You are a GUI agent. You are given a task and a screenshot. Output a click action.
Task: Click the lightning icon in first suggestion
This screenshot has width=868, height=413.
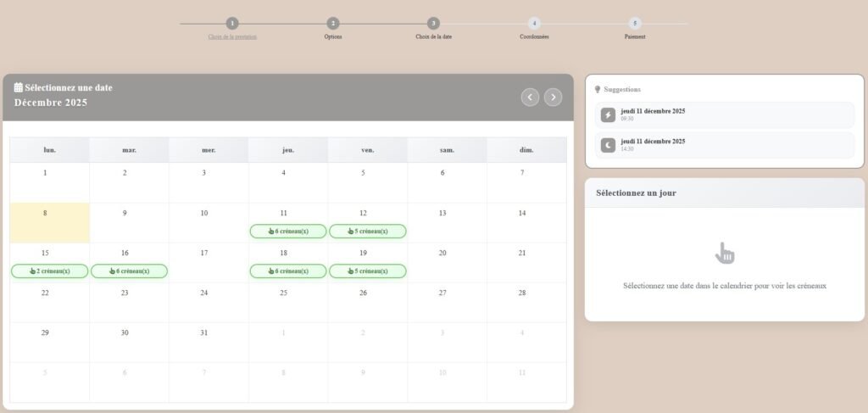608,115
